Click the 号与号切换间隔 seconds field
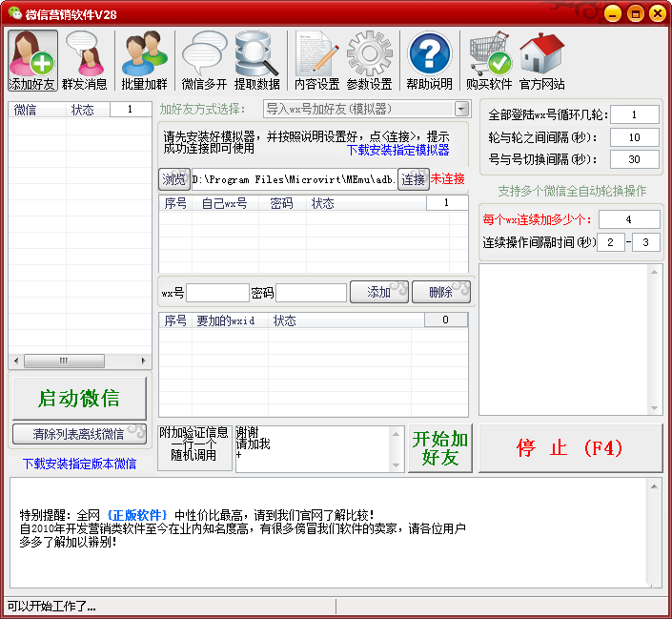Image resolution: width=672 pixels, height=619 pixels. 635,159
